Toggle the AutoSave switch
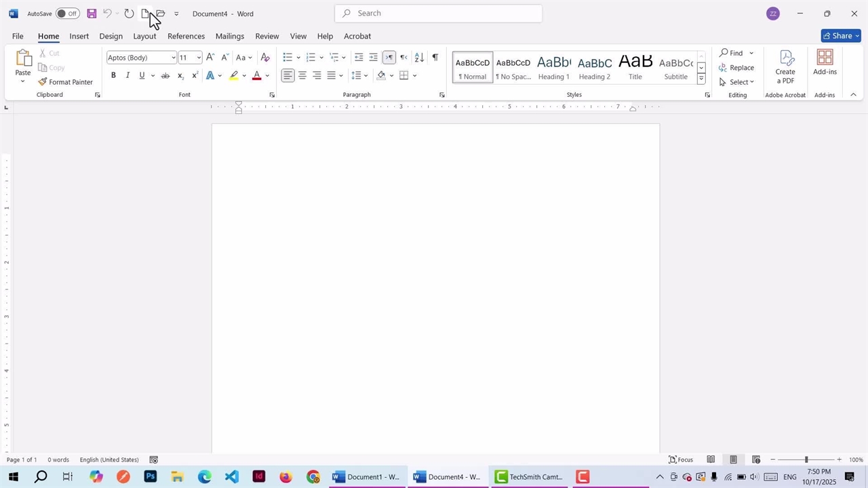This screenshot has width=868, height=488. tap(67, 14)
